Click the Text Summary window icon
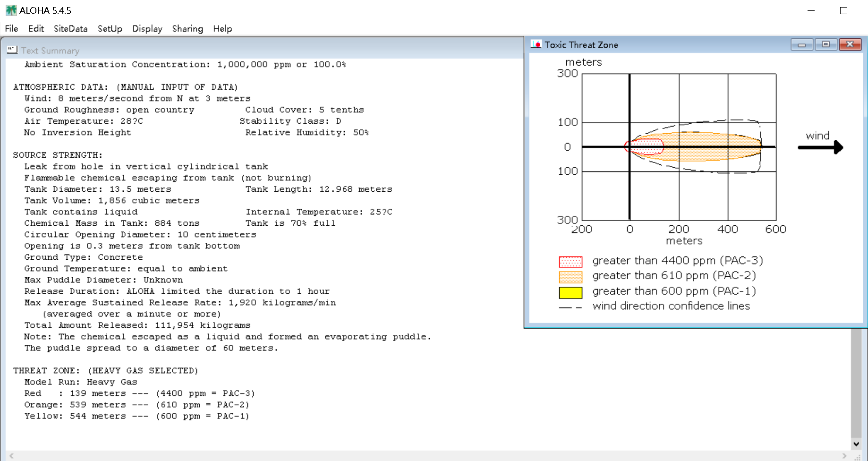 pos(12,50)
